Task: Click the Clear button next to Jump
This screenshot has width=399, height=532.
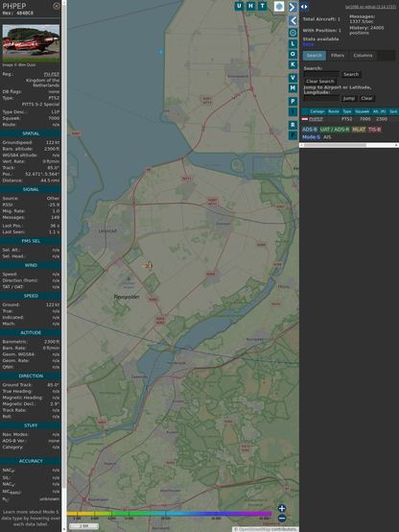Action: click(366, 98)
